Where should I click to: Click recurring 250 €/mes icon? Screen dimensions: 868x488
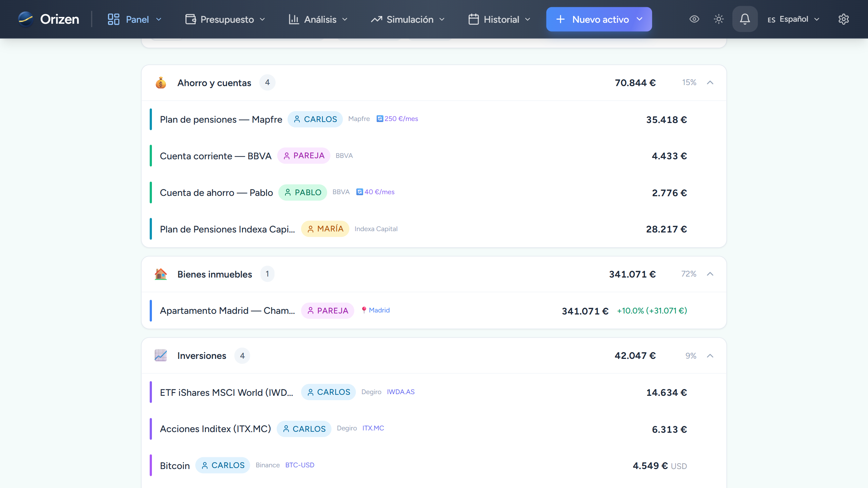380,119
